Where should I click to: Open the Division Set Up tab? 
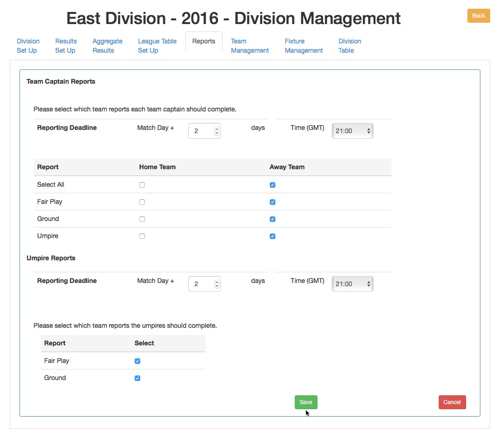point(28,46)
